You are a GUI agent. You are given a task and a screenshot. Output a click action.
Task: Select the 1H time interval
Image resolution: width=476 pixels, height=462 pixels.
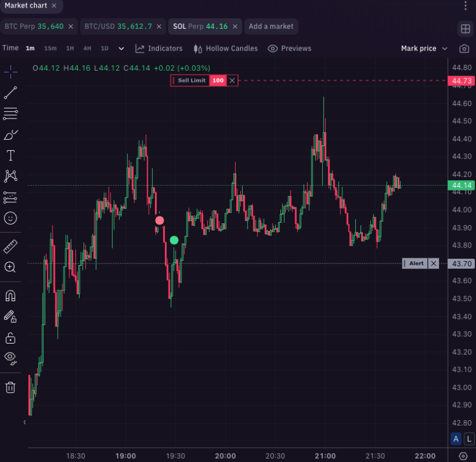pos(70,48)
